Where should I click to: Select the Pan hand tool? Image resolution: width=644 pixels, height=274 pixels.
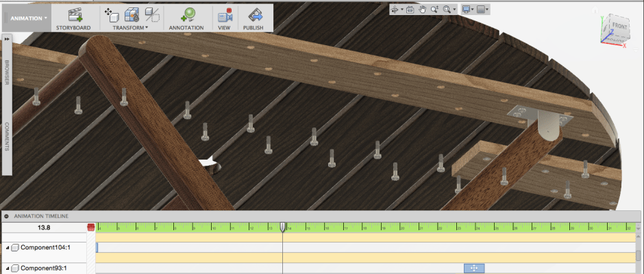tap(422, 10)
